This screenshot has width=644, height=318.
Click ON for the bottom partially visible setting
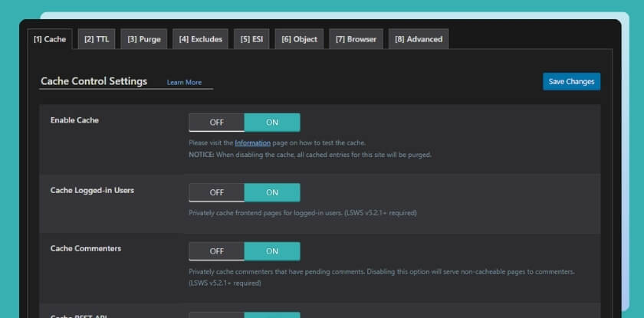(x=272, y=315)
